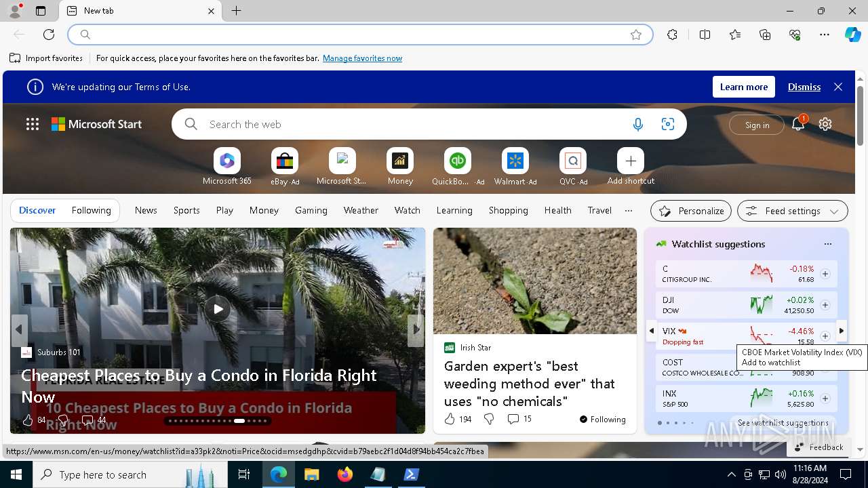Dislike the Garden expert article
The width and height of the screenshot is (868, 488).
pyautogui.click(x=489, y=419)
